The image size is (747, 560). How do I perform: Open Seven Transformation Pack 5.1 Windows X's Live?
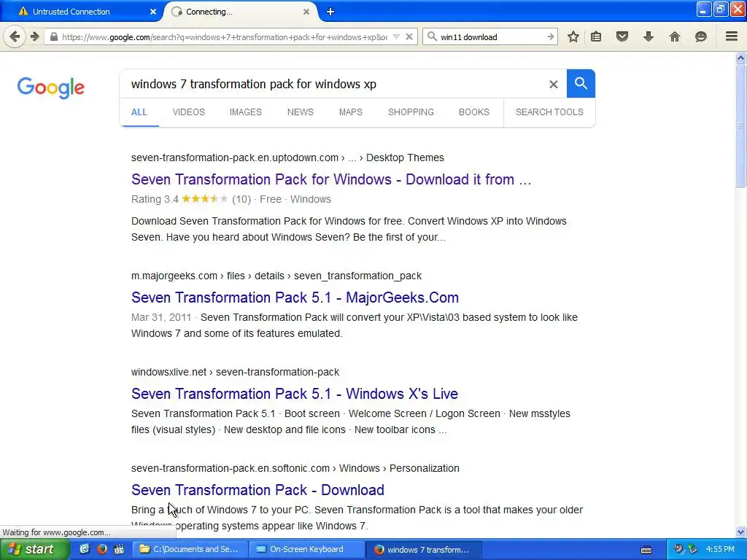[295, 394]
